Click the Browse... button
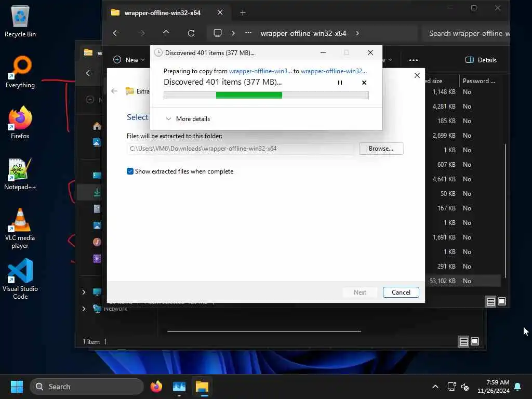Image resolution: width=532 pixels, height=399 pixels. (x=381, y=149)
